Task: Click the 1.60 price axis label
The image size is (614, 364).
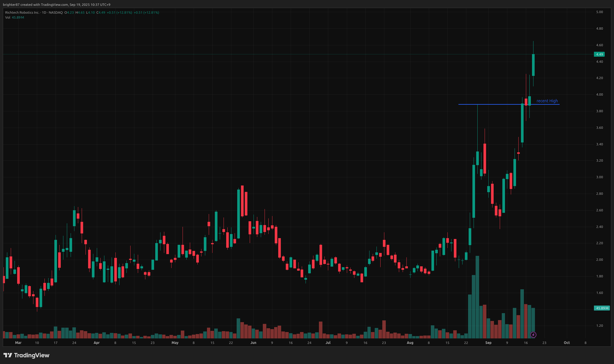Action: [x=599, y=293]
